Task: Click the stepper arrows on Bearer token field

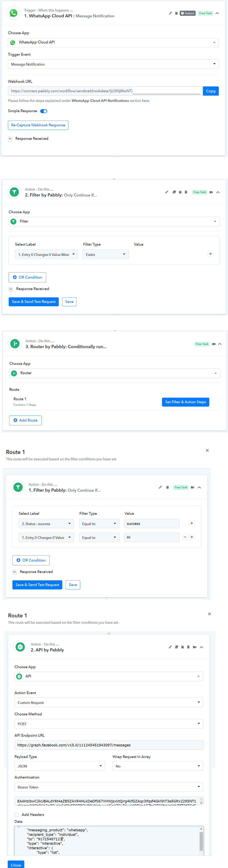Action: pos(201,801)
